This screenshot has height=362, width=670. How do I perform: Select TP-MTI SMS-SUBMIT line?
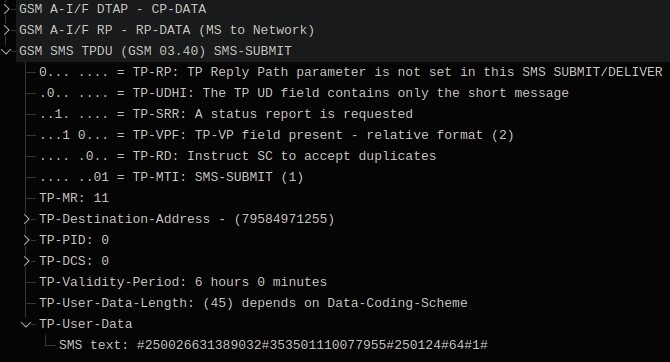tap(171, 177)
